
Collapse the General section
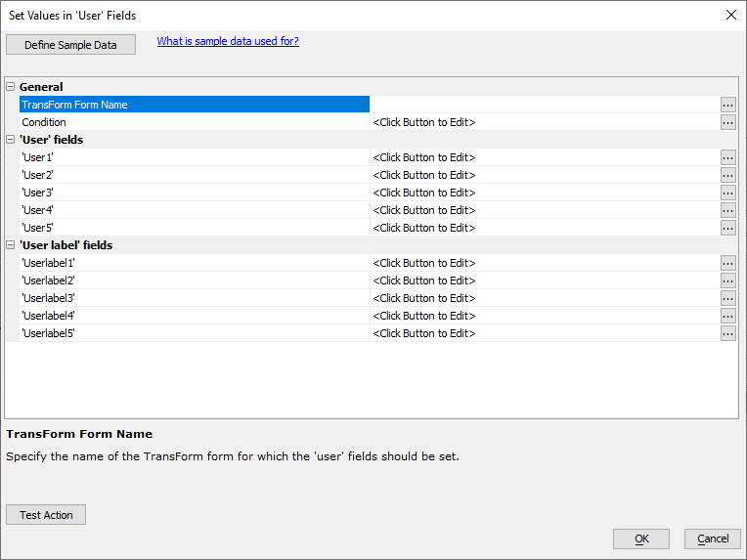pos(11,87)
